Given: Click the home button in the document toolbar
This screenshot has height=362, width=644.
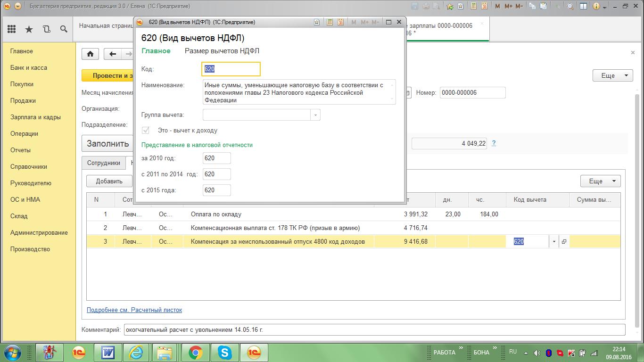Looking at the screenshot, I should click(x=90, y=54).
